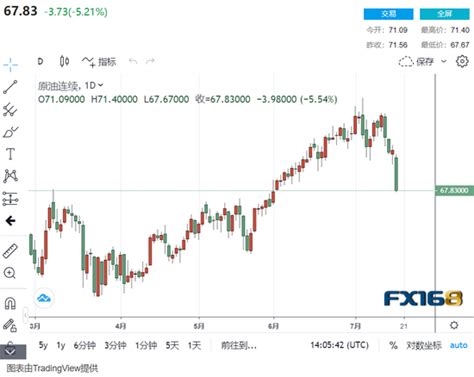474x377 pixels.
Task: Select the pitchfork tool
Action: 10,110
